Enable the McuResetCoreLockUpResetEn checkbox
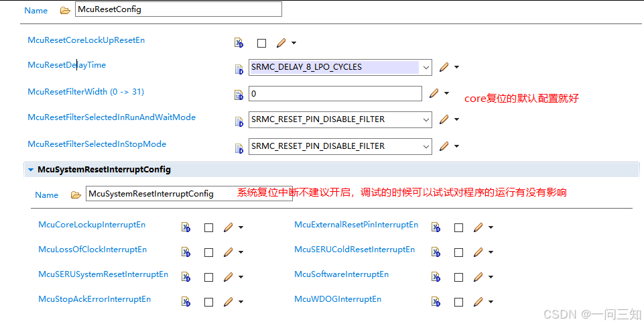The width and height of the screenshot is (644, 326). tap(261, 43)
